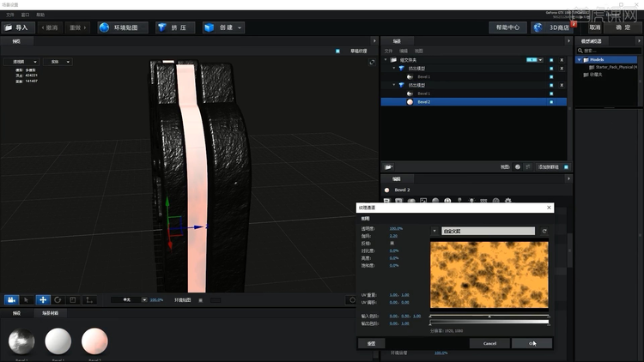The image size is (644, 362).
Task: Click the 导入 (Import) button
Action: [16, 27]
